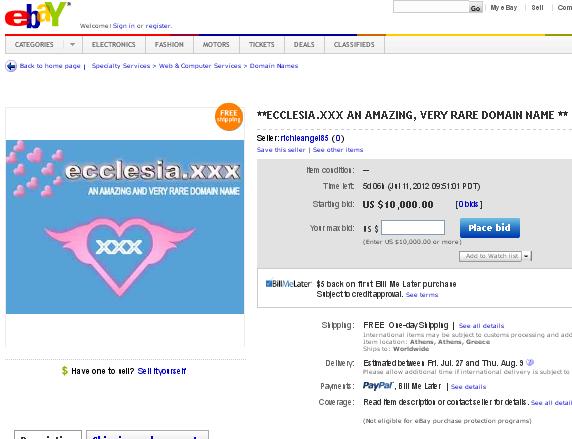Screen dimensions: 572x439
Task: Click the See other items link
Action: click(x=337, y=150)
